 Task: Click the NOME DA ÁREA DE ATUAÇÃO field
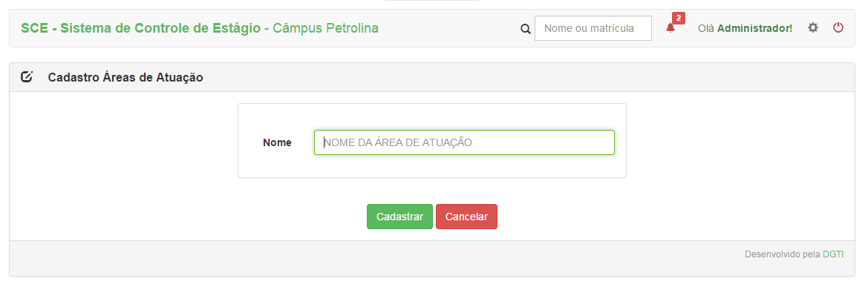[x=464, y=142]
